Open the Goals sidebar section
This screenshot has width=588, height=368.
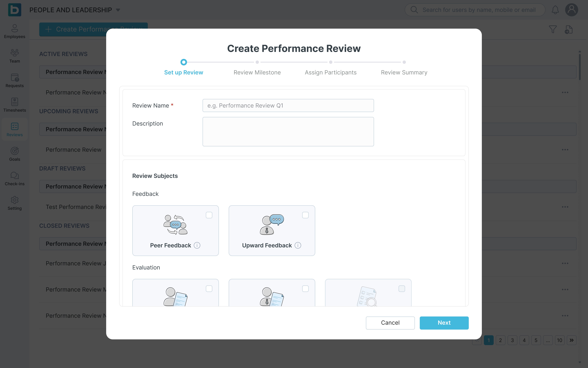point(15,154)
